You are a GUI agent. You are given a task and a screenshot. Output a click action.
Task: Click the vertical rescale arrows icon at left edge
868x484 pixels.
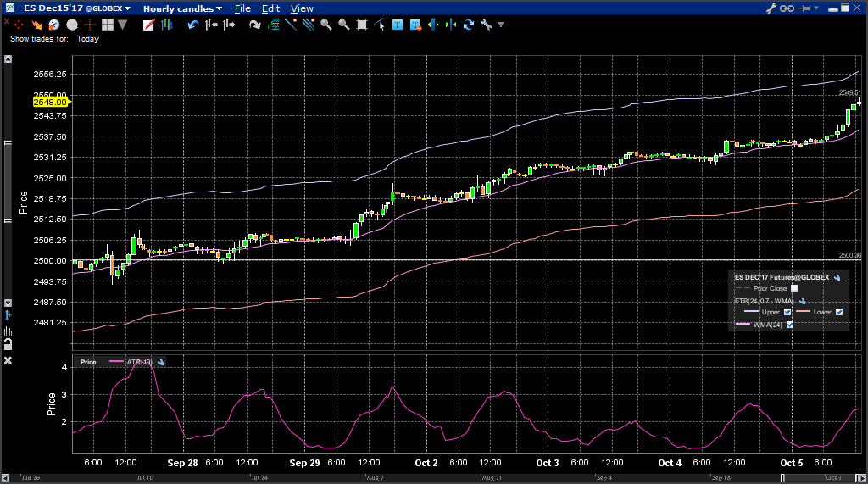[8, 315]
